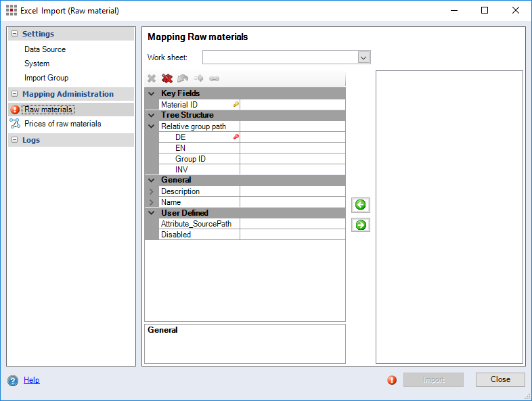Click the red warning icon beside Import
Image resolution: width=532 pixels, height=401 pixels.
(x=392, y=380)
